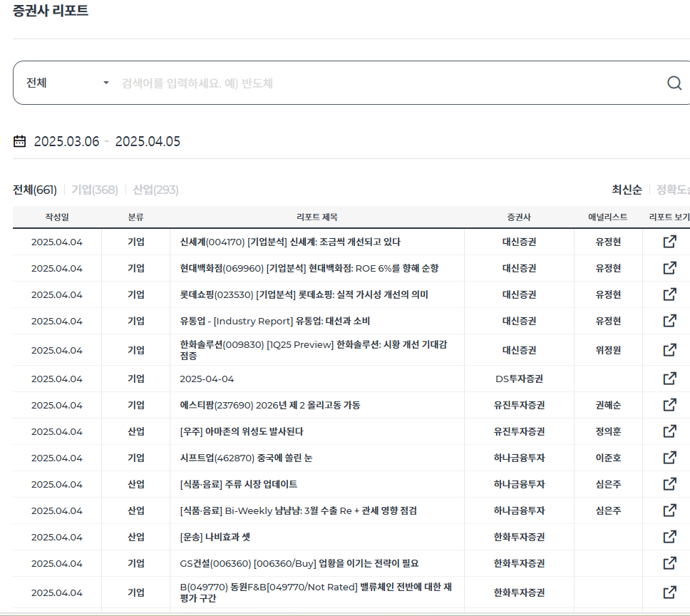Open report for 현대백화점(069960) row
Screen dimensions: 690x616
pos(670,268)
